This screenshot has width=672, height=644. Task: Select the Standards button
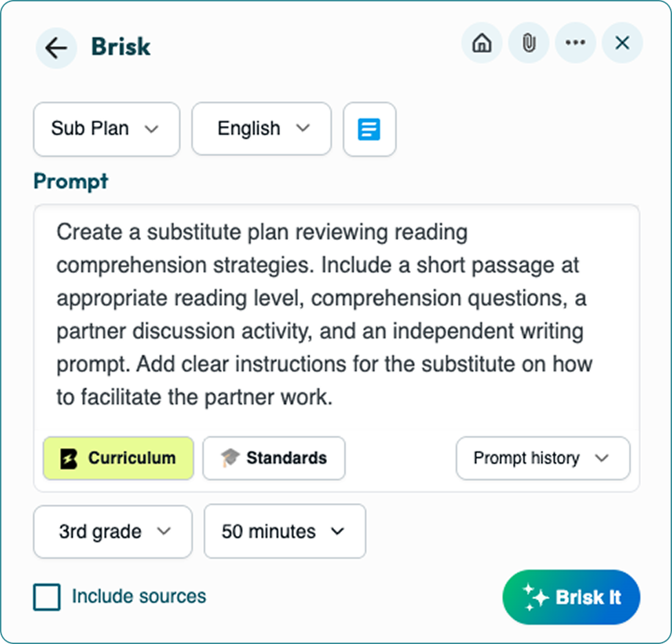tap(274, 458)
